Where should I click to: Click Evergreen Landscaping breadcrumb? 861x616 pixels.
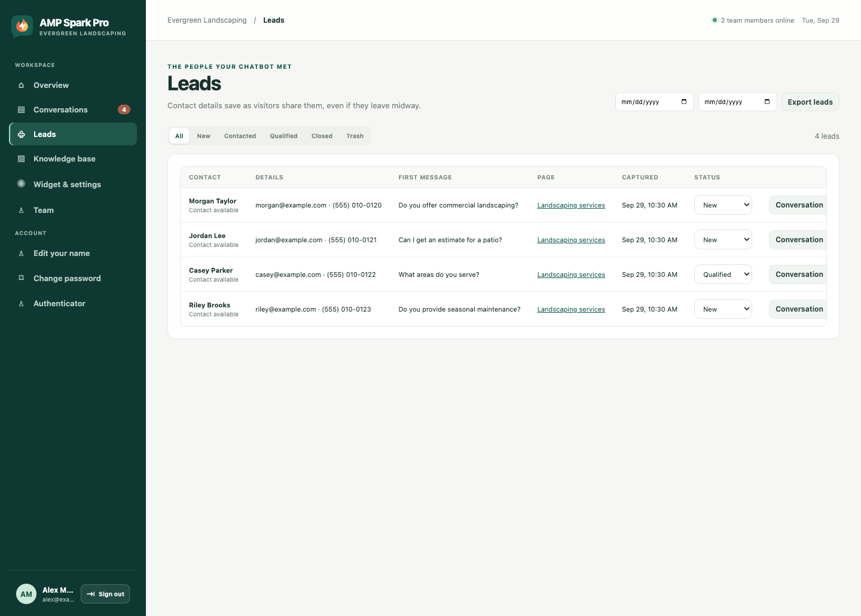pos(207,20)
